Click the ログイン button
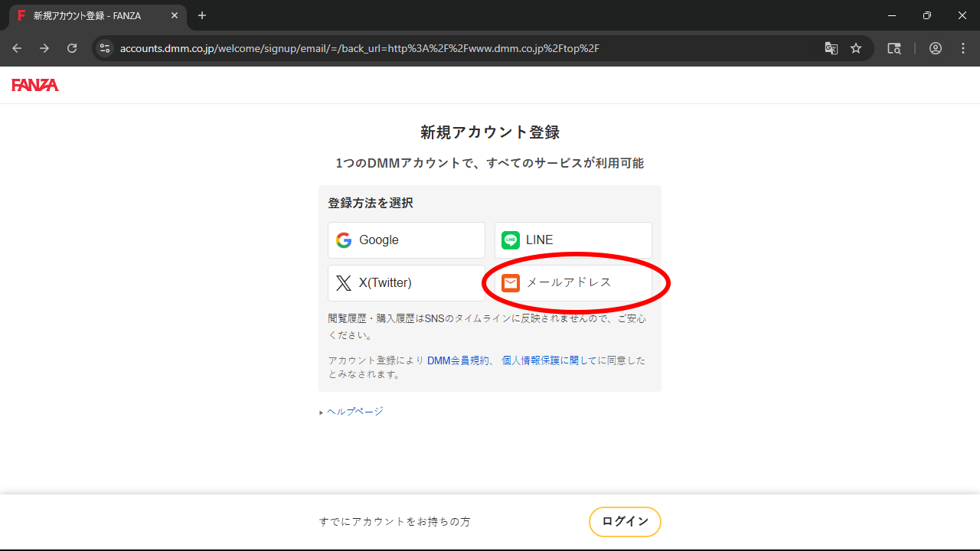Image resolution: width=980 pixels, height=551 pixels. (x=625, y=522)
